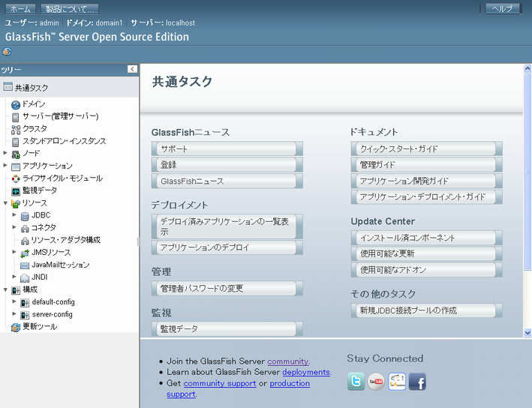
Task: Open the ヘルプ button
Action: 503,9
